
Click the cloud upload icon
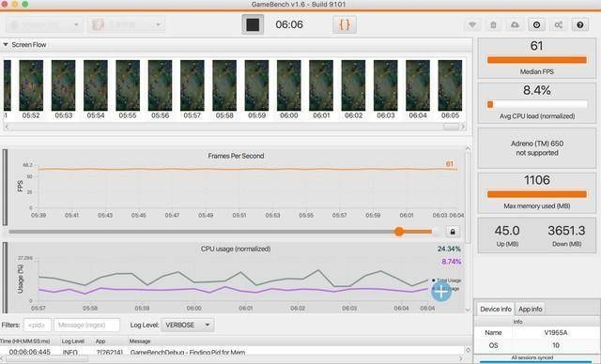(x=515, y=25)
